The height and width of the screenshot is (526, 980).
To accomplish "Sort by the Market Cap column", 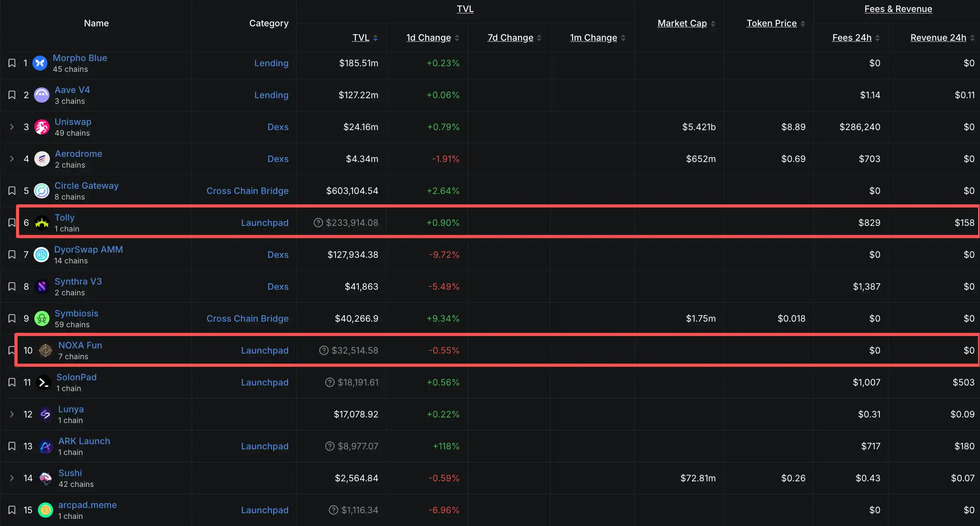I will click(686, 24).
